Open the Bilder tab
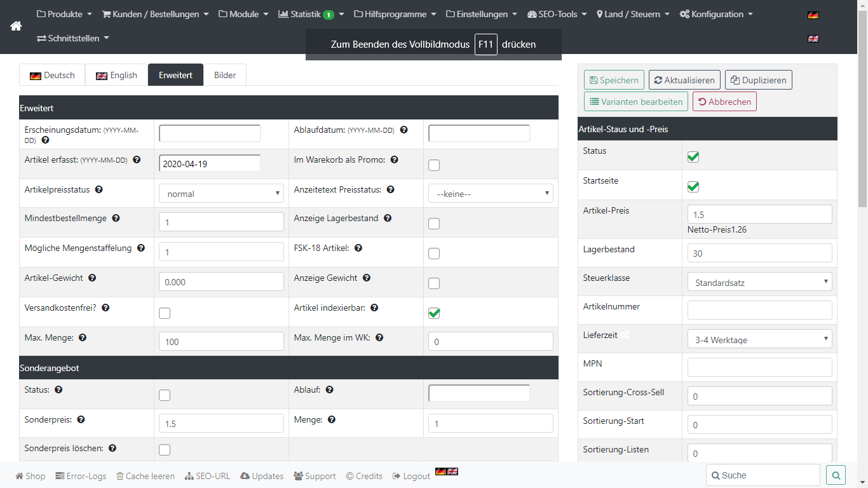 (x=225, y=75)
